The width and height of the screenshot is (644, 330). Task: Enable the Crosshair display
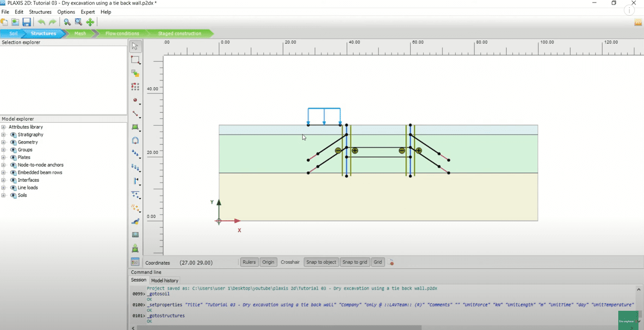click(290, 262)
